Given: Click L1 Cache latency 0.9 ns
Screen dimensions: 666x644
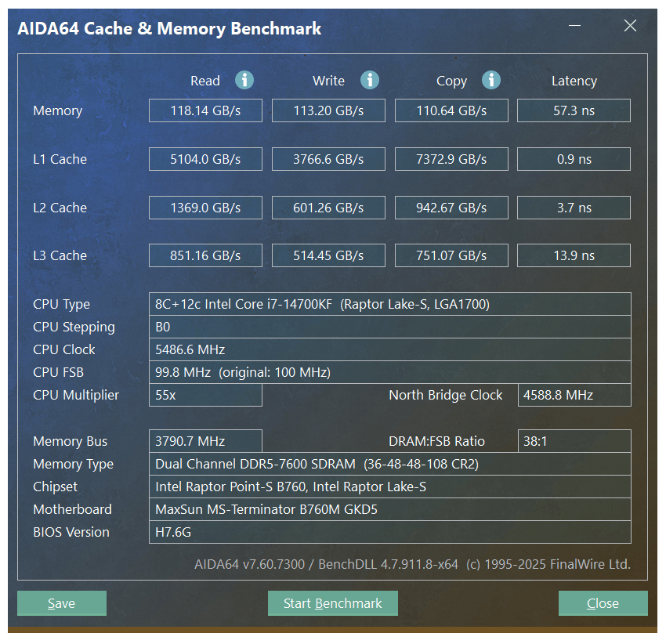Looking at the screenshot, I should point(574,159).
